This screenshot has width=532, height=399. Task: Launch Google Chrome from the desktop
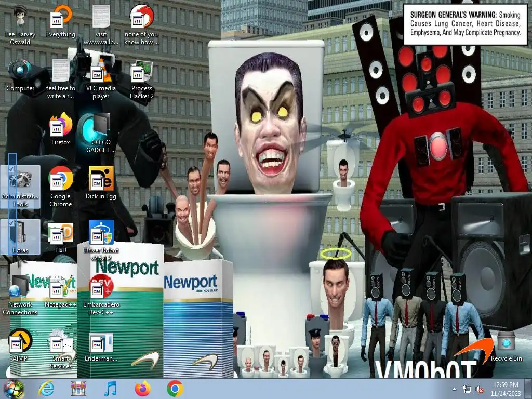(x=60, y=187)
